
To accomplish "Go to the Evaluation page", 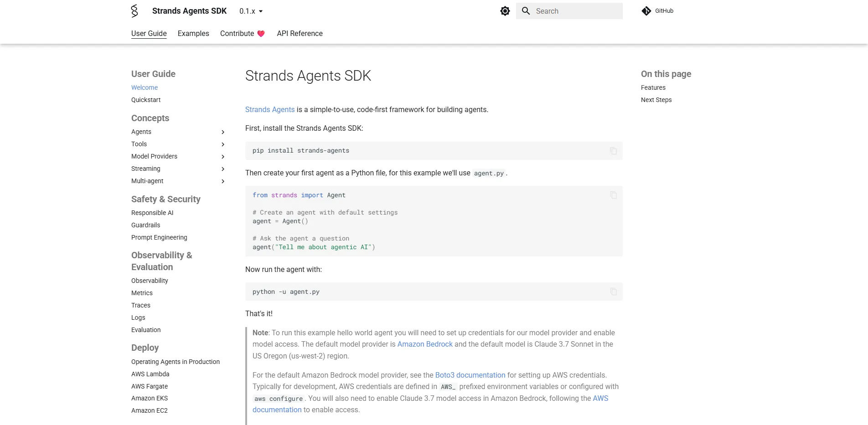I will tap(146, 330).
